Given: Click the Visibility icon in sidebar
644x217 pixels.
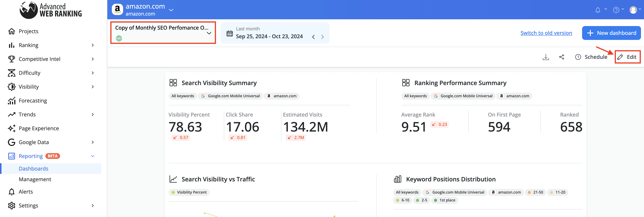Looking at the screenshot, I should click(x=11, y=87).
